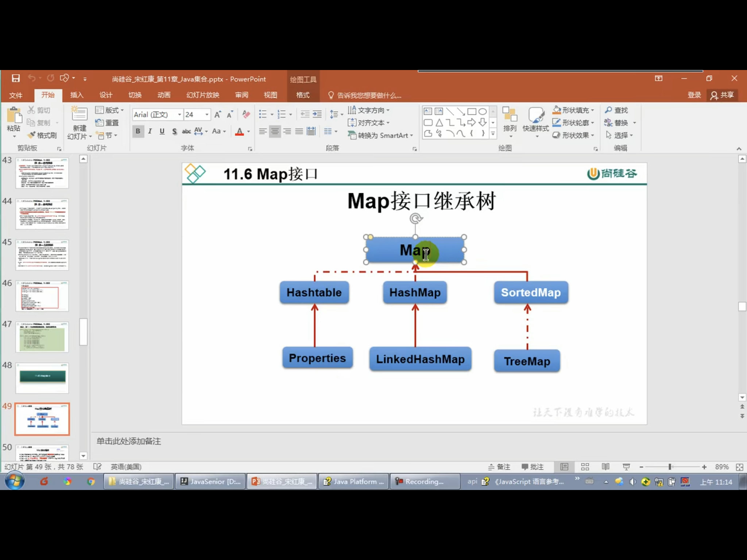
Task: Click the New Slide icon
Action: click(x=79, y=114)
